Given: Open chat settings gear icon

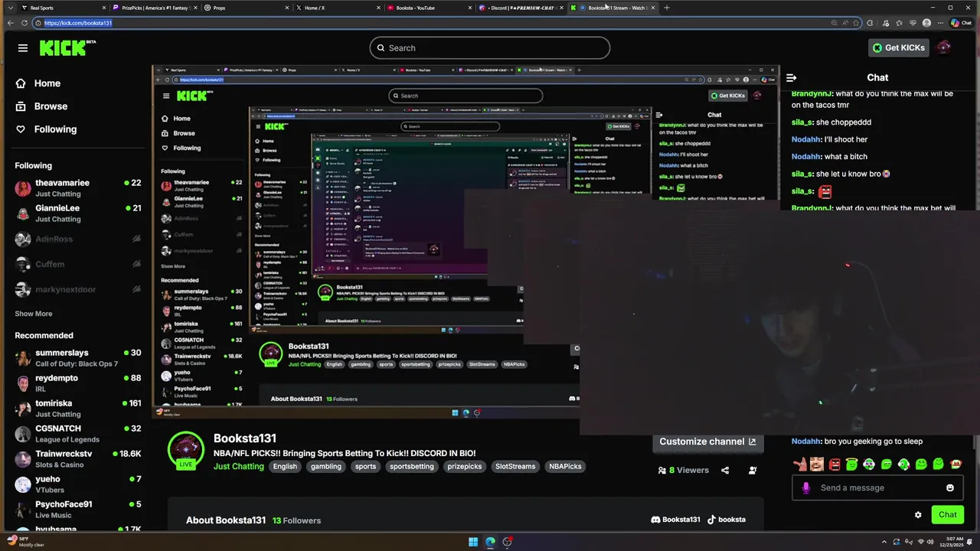Looking at the screenshot, I should click(x=918, y=514).
